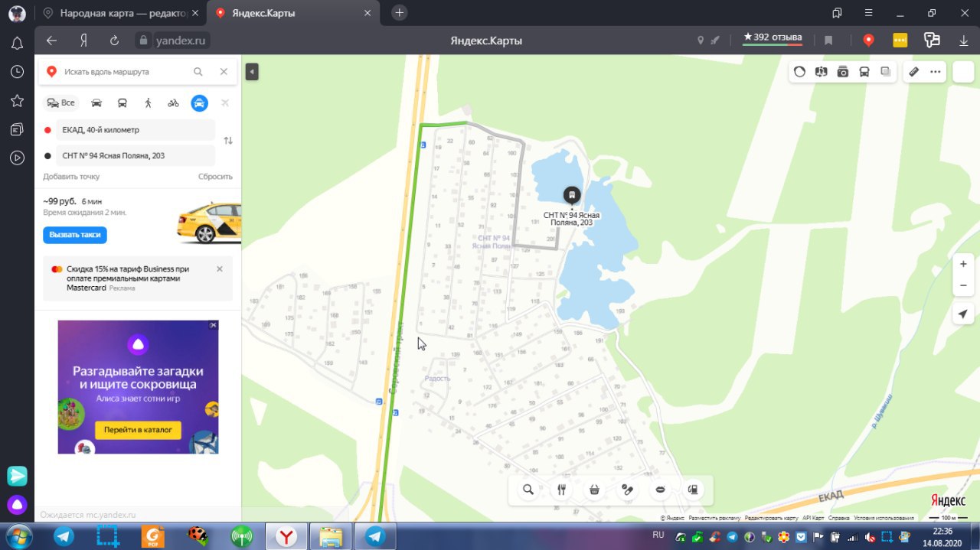Select the bicycle route mode
Screen dimensions: 980x550
(174, 103)
